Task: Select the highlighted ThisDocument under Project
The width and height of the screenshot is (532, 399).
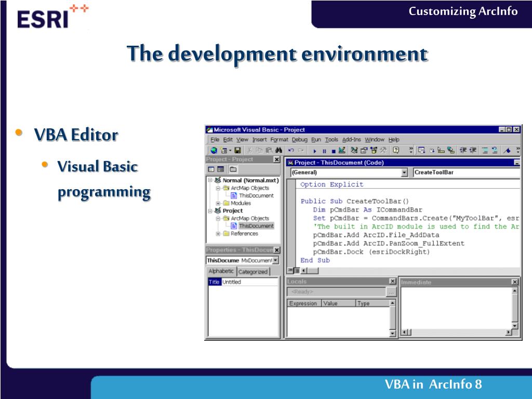Action: tap(256, 226)
